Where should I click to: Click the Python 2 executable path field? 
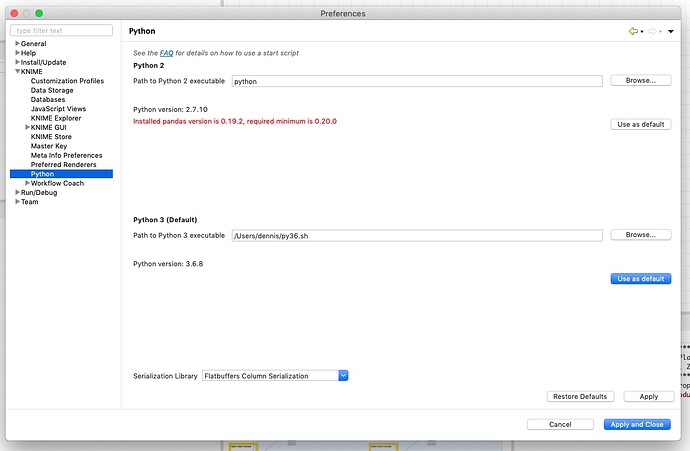click(x=417, y=81)
